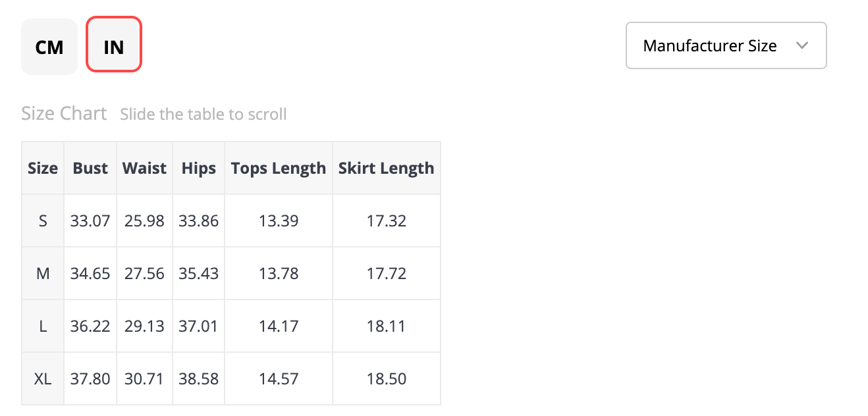Click the dropdown chevron arrow

801,45
